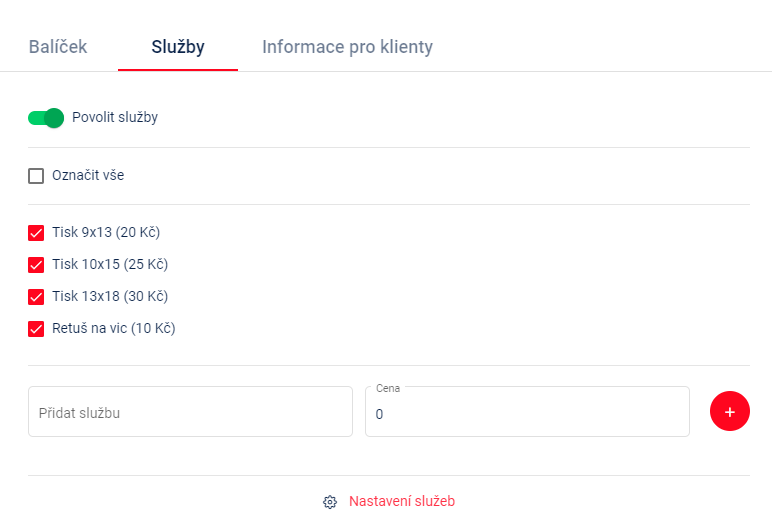Screen dimensions: 772x532
Task: Open the Nastavení služeb link
Action: (402, 501)
